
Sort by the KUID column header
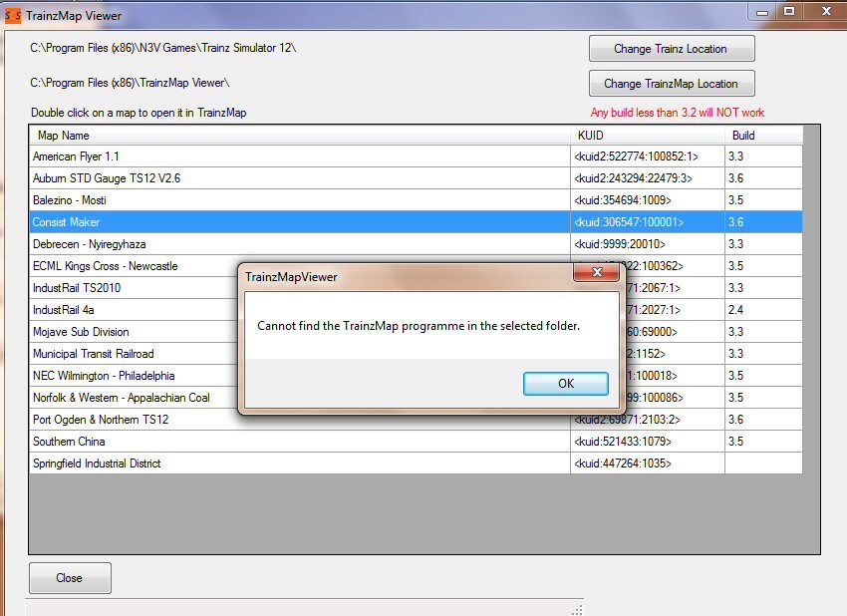[648, 136]
